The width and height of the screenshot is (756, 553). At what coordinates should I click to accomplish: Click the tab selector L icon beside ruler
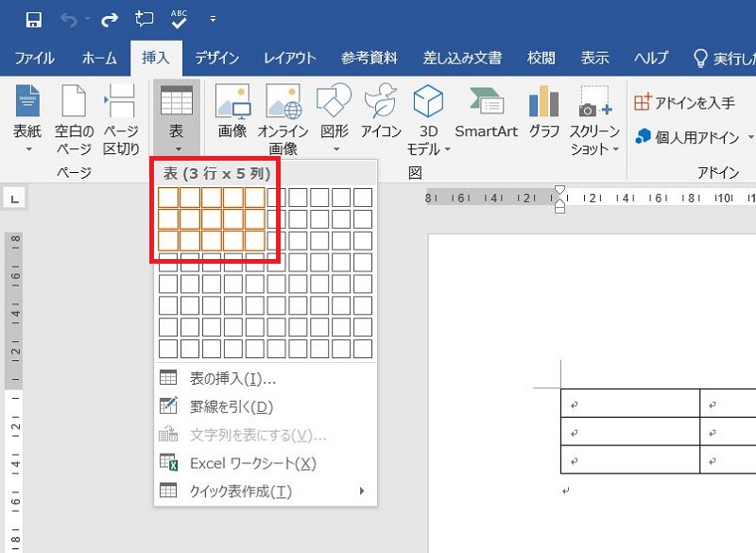15,199
